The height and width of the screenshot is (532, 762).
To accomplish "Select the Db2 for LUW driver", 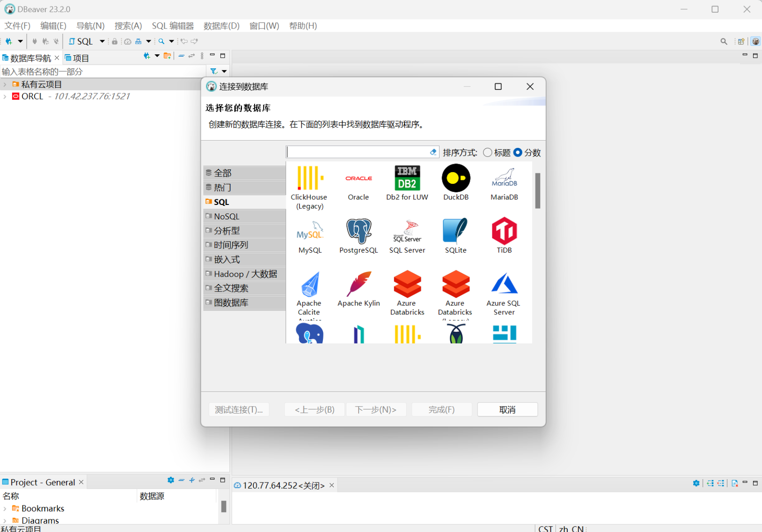I will click(407, 183).
